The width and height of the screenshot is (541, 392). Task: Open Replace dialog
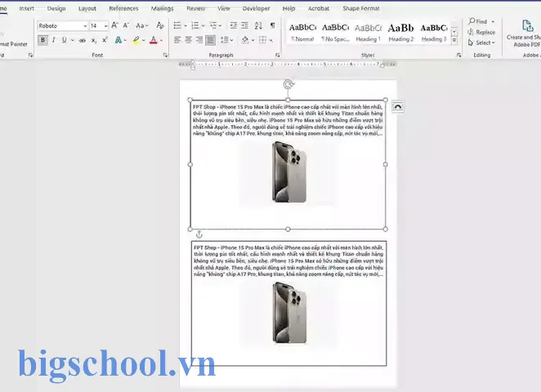(481, 32)
